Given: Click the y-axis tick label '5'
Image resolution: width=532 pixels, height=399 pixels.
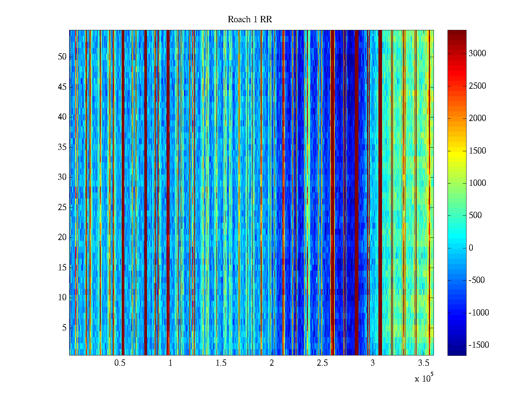Looking at the screenshot, I should (64, 328).
